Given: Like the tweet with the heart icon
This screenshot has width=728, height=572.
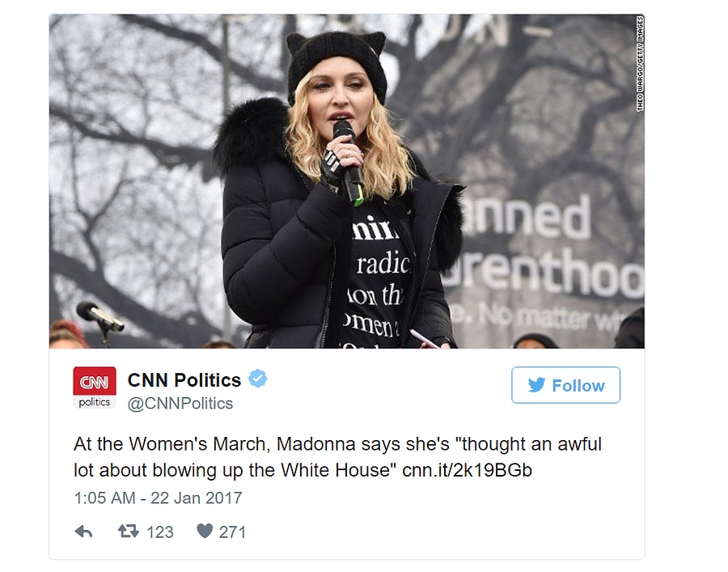Looking at the screenshot, I should (x=205, y=531).
